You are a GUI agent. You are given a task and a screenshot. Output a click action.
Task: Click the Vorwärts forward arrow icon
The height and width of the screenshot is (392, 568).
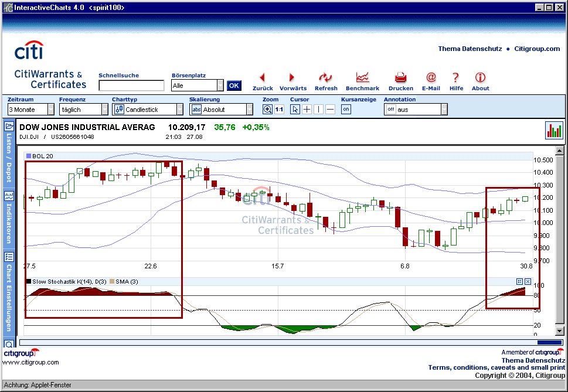pyautogui.click(x=292, y=77)
